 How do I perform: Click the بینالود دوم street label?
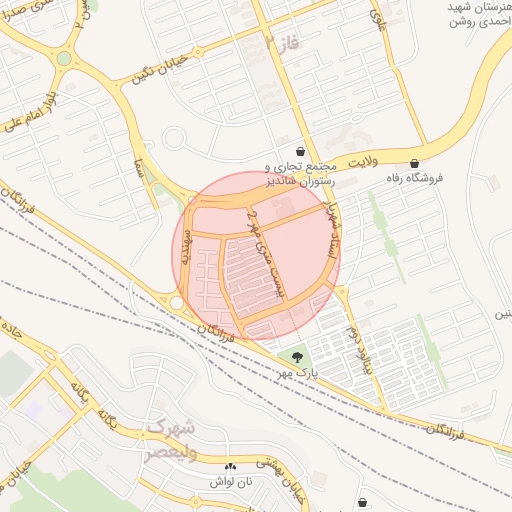[x=360, y=349]
